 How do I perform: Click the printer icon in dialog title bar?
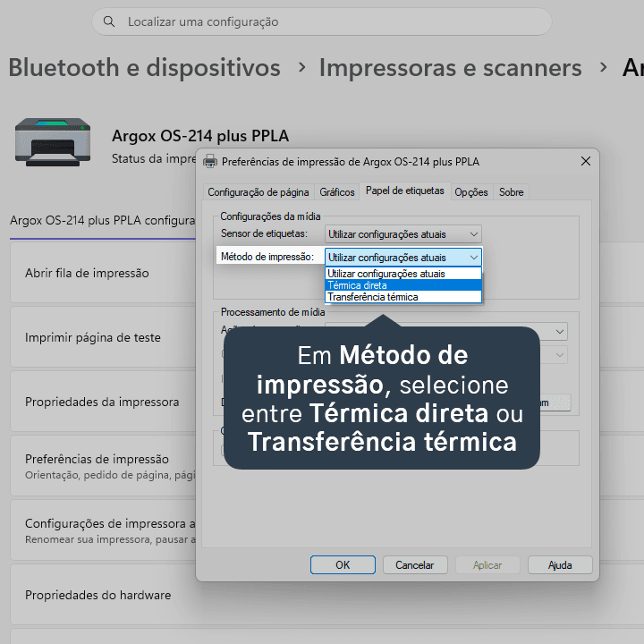click(210, 161)
